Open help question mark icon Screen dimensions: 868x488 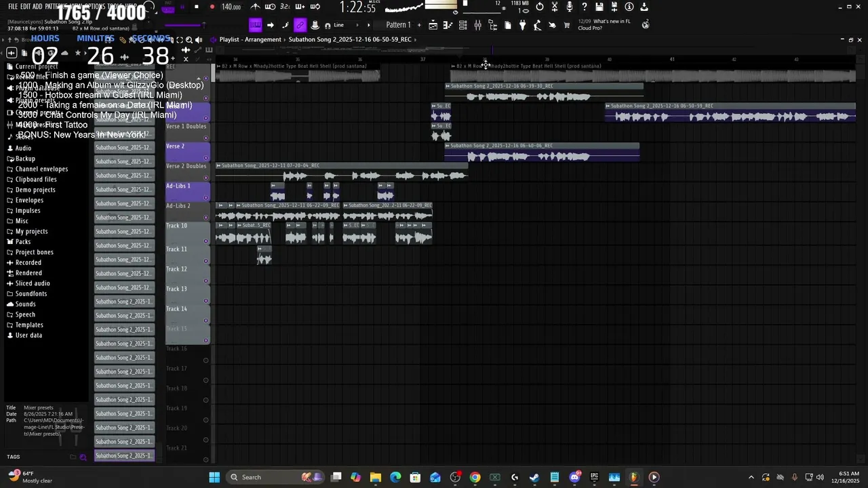click(585, 7)
